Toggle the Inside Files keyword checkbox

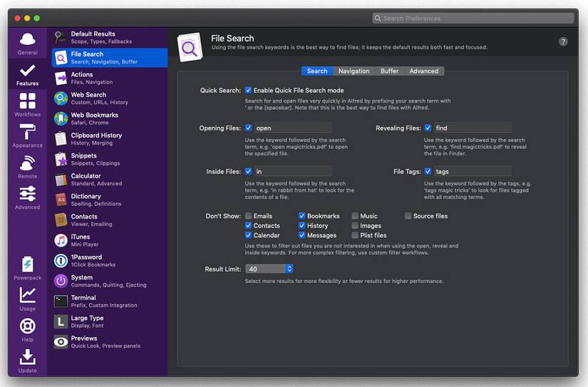[x=248, y=171]
